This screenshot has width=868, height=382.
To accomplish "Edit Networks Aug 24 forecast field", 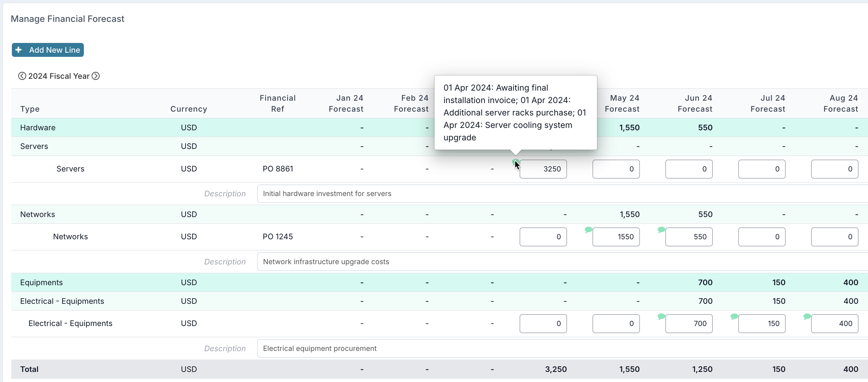I will 834,237.
